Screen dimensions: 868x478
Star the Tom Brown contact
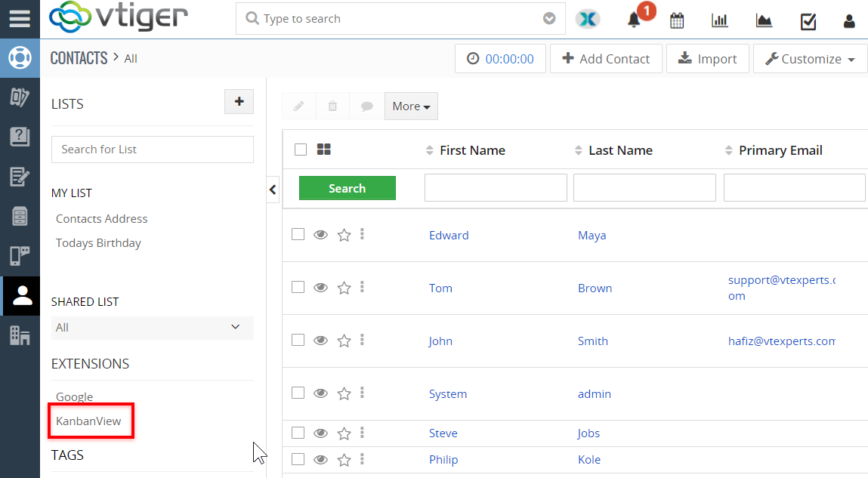click(344, 288)
